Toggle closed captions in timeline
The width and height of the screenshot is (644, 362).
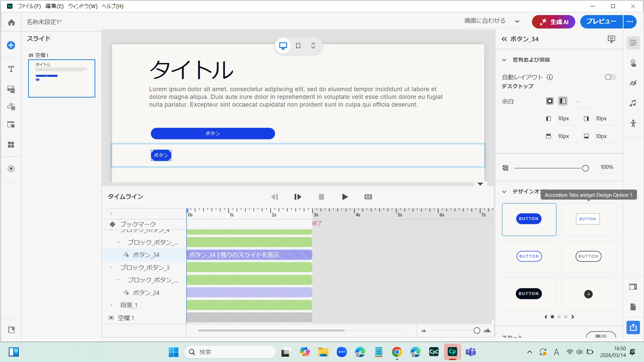[x=368, y=197]
